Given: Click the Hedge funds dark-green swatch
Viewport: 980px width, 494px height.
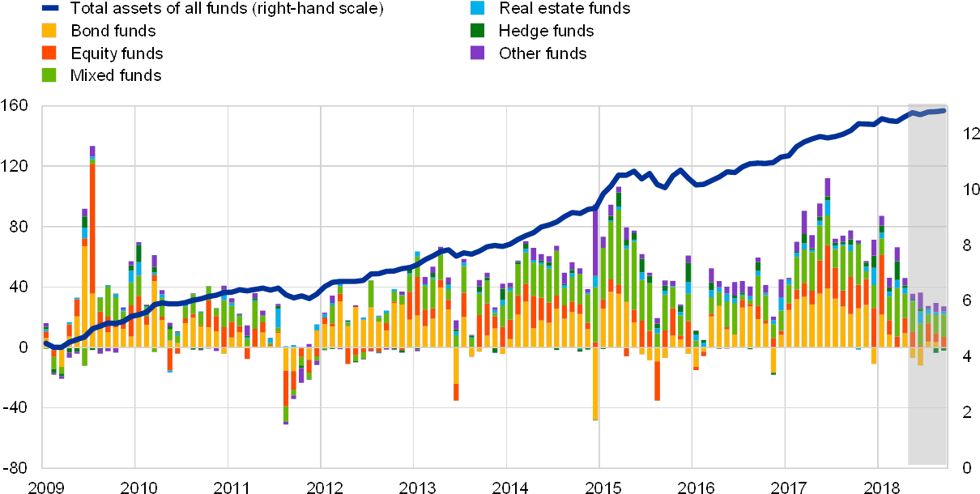Looking at the screenshot, I should point(476,32).
